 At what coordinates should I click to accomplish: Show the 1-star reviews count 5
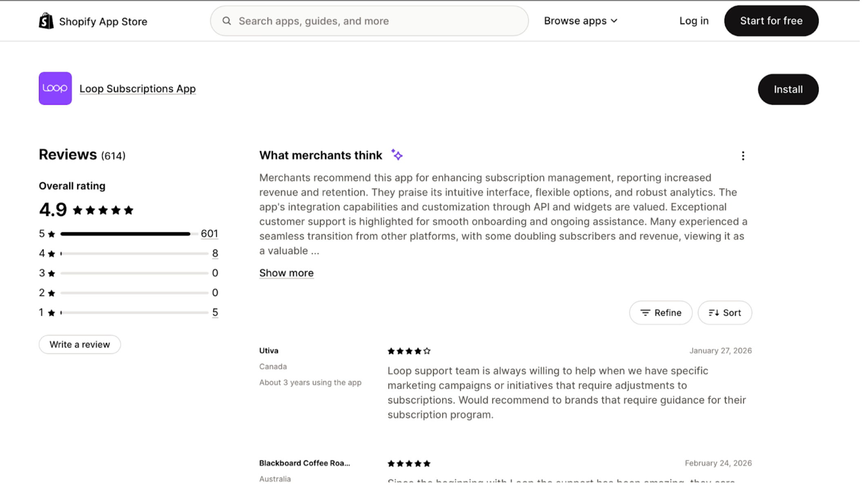215,312
